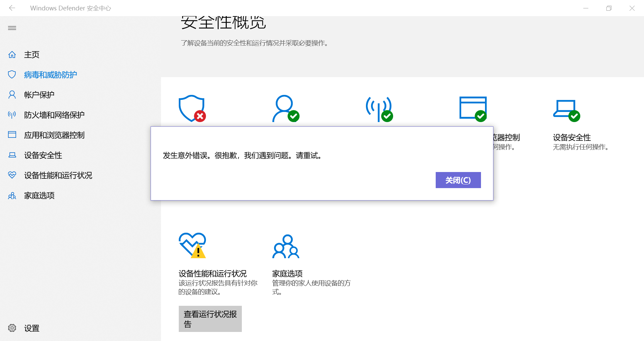Click the family icon for 家庭选项

pos(12,195)
